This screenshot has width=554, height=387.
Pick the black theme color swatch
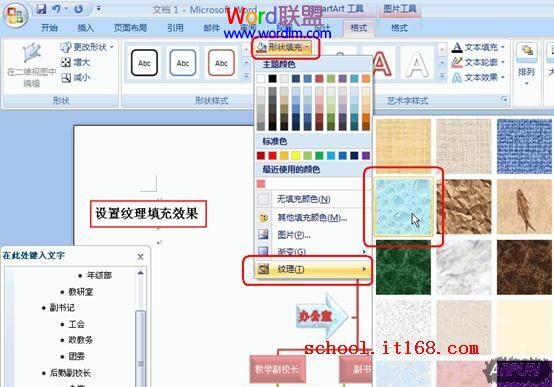(272, 78)
